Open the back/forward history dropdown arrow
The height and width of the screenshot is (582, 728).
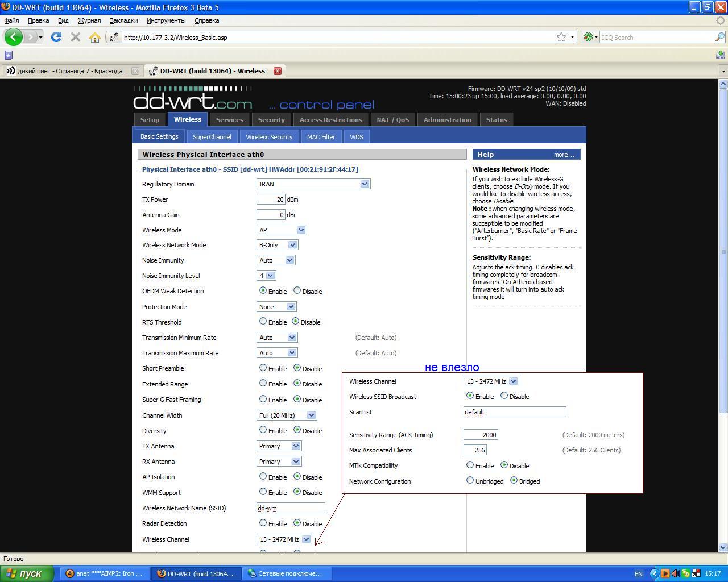(40, 38)
